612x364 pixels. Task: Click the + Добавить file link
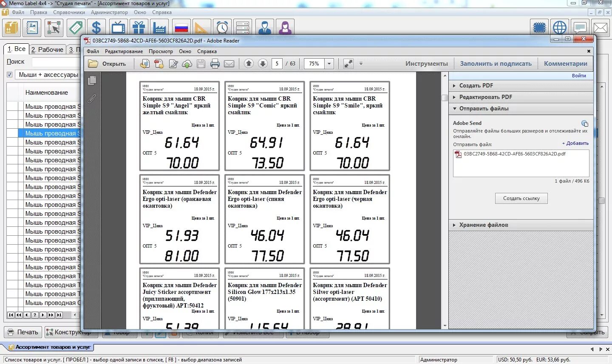click(575, 143)
